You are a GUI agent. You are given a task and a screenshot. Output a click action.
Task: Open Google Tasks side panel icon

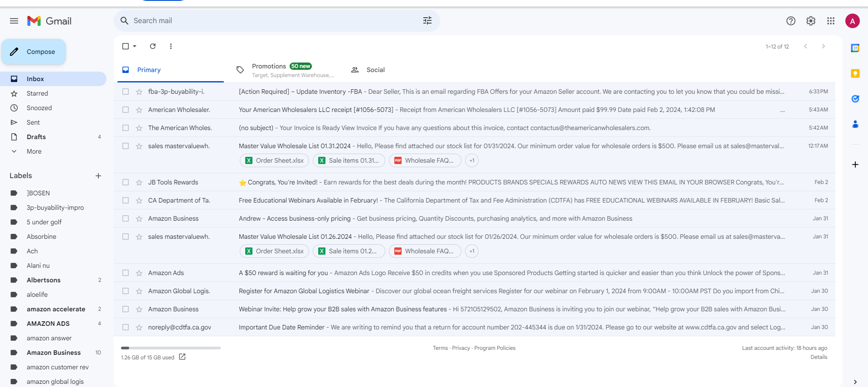click(x=855, y=99)
